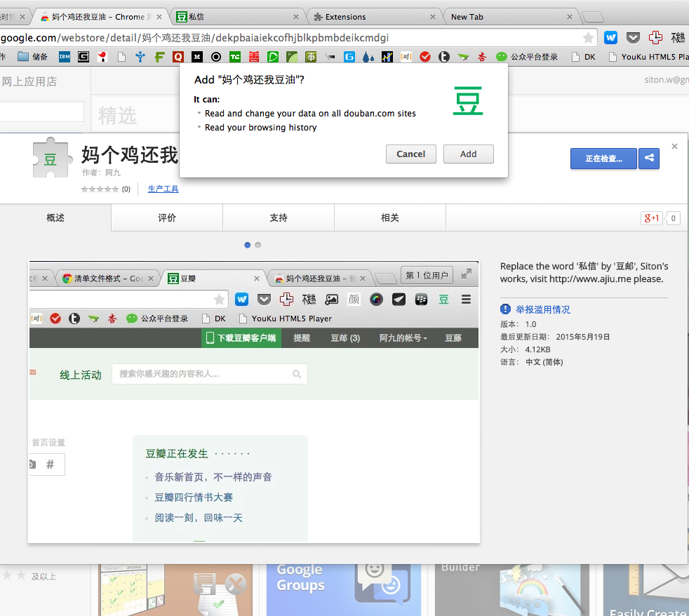Cancel the extension install prompt
The image size is (689, 616).
(x=410, y=154)
